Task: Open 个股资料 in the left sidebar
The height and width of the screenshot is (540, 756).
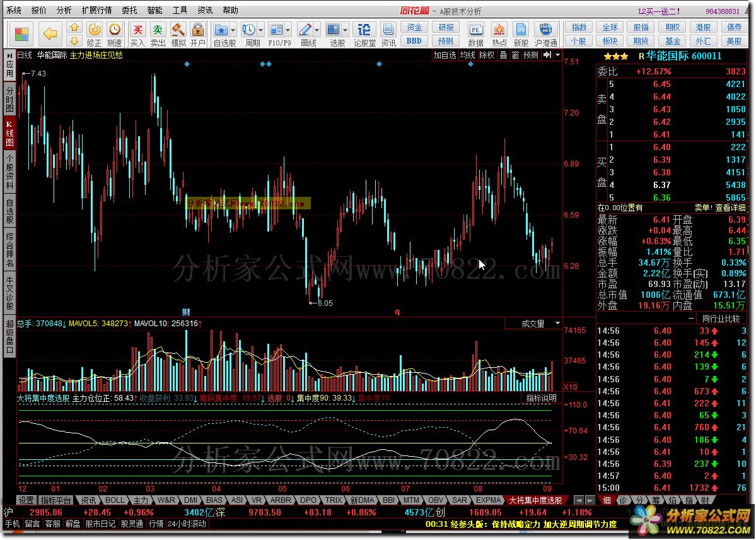Action: (x=9, y=172)
